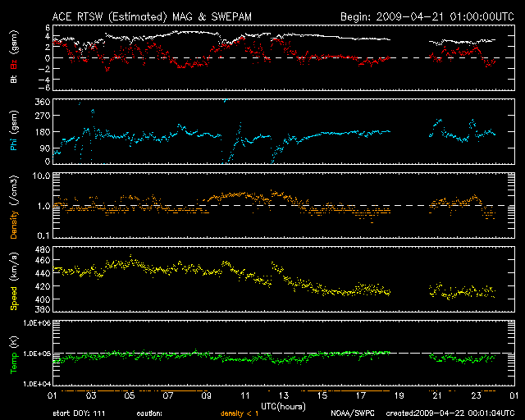Click hour 05 tick on time axis
Screen dimensions: 525x420
[130, 395]
